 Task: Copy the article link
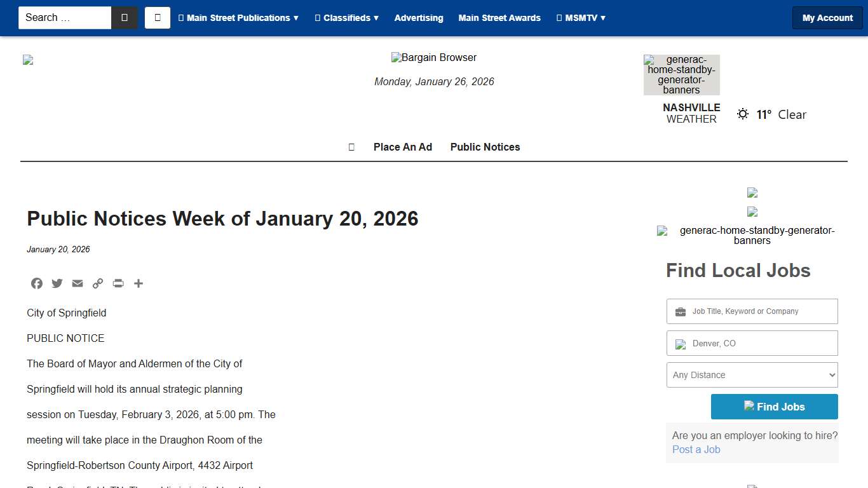(97, 283)
